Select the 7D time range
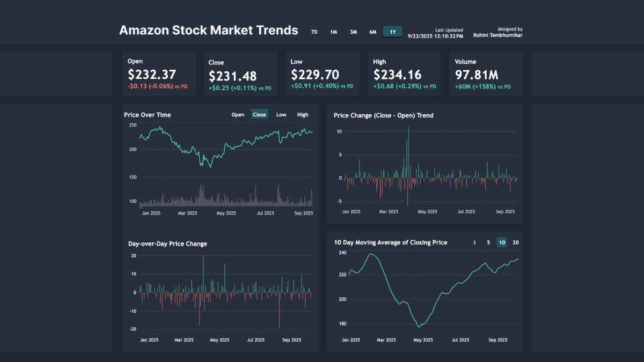Image resolution: width=644 pixels, height=362 pixels. (x=313, y=32)
